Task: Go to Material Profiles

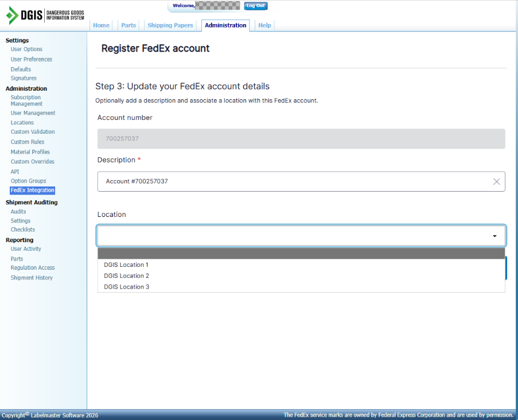Action: pos(30,152)
